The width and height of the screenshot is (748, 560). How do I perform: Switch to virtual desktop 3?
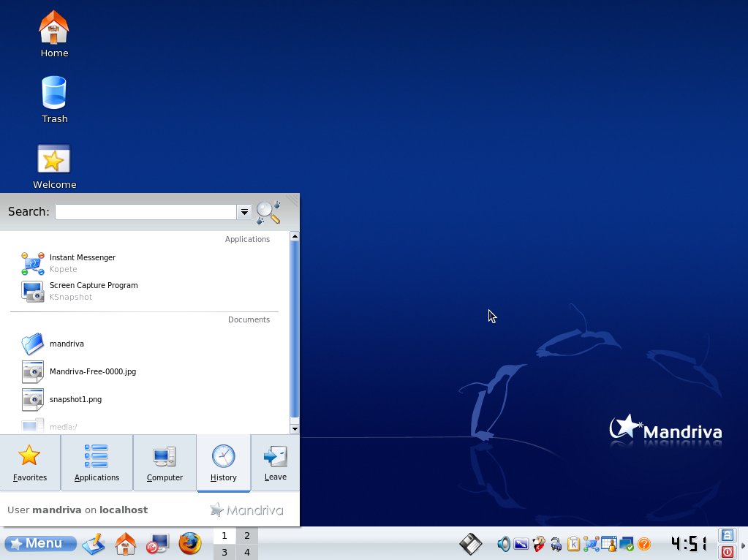224,553
